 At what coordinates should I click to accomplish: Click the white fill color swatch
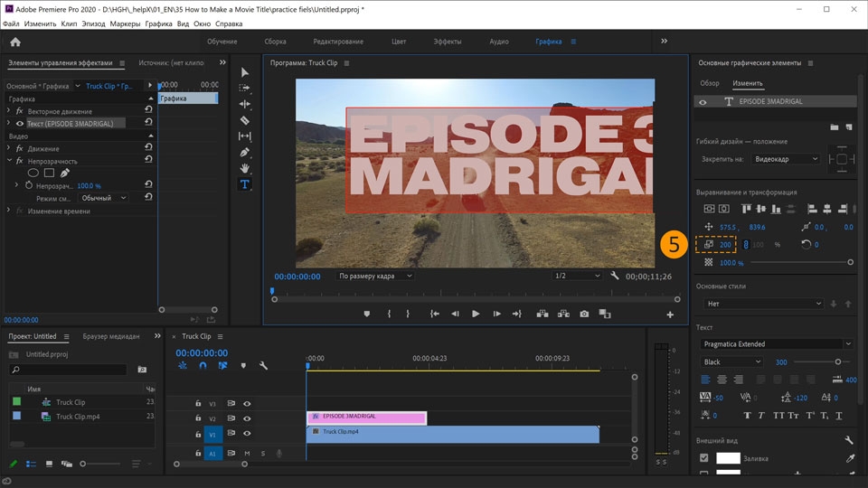(x=728, y=458)
